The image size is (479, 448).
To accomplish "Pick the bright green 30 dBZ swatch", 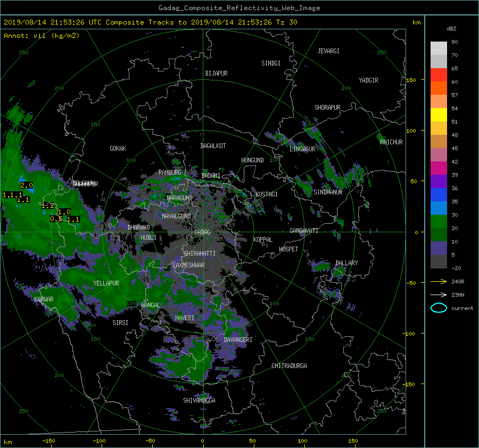I will click(x=439, y=221).
